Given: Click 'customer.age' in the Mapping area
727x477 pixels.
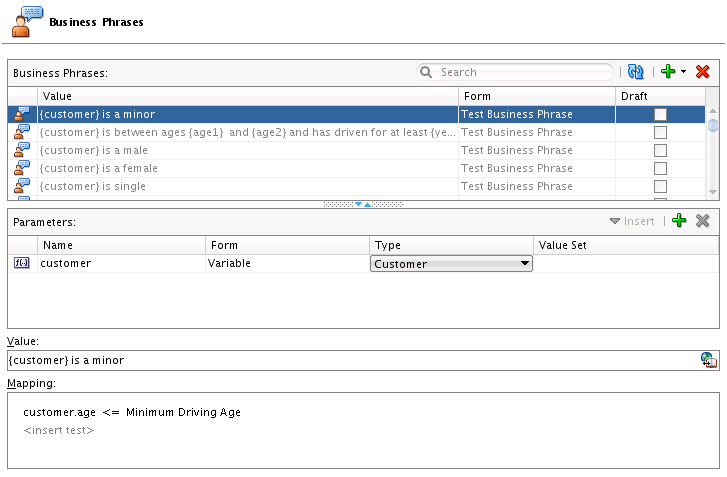Looking at the screenshot, I should pos(59,412).
